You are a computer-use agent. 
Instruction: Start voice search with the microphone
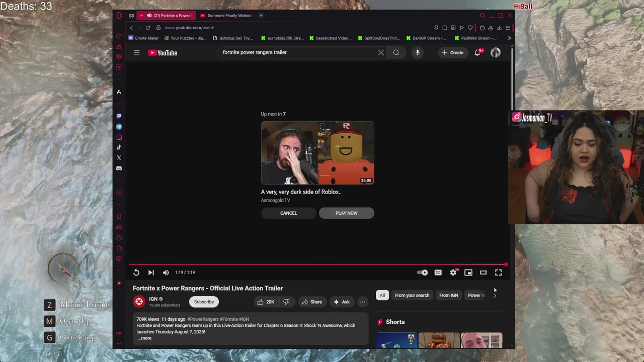click(x=417, y=52)
